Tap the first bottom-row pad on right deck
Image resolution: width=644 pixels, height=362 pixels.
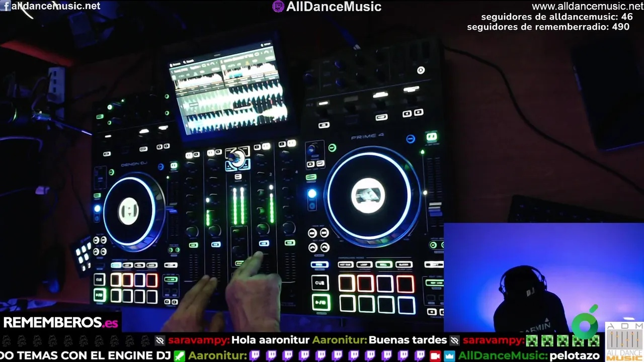347,303
